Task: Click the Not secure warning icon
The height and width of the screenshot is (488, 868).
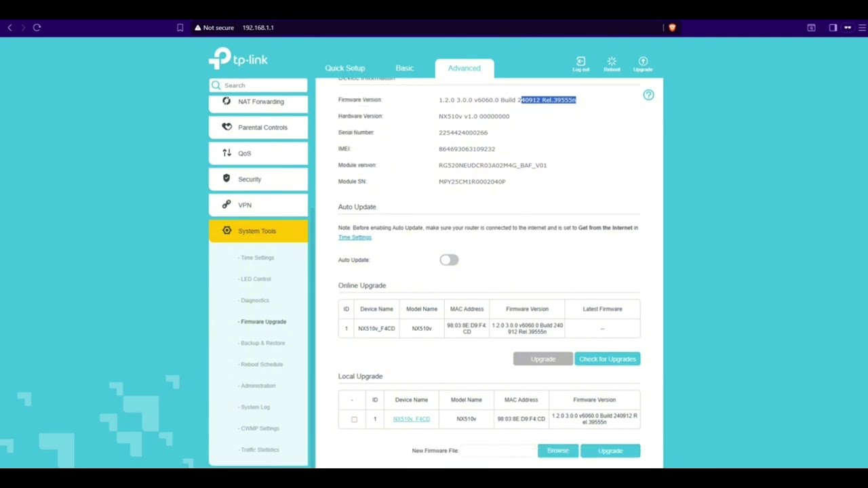Action: tap(198, 28)
